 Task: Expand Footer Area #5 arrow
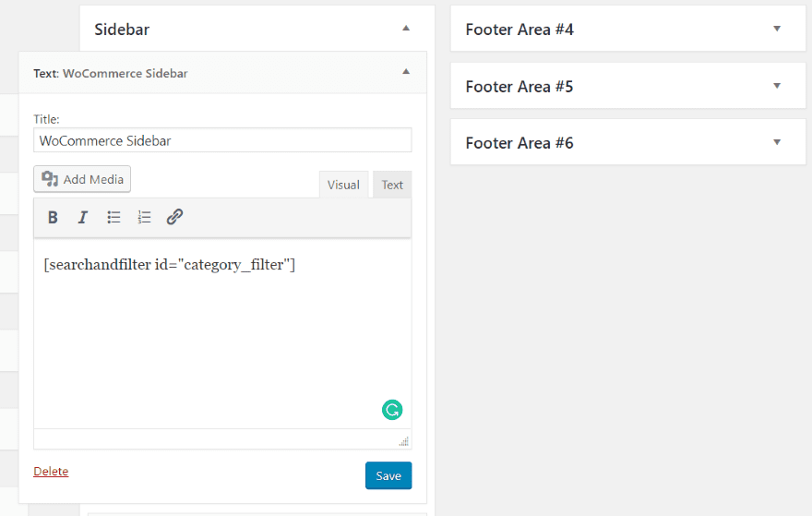[777, 86]
